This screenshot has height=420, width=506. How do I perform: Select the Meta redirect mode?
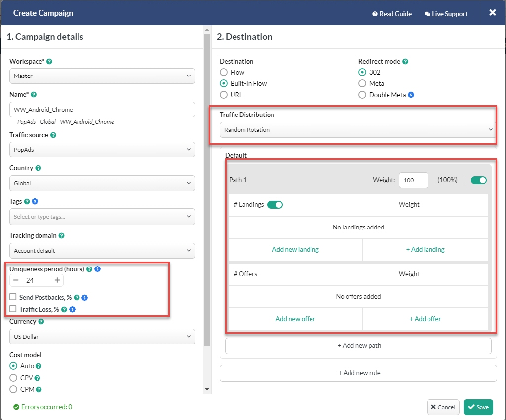[362, 83]
